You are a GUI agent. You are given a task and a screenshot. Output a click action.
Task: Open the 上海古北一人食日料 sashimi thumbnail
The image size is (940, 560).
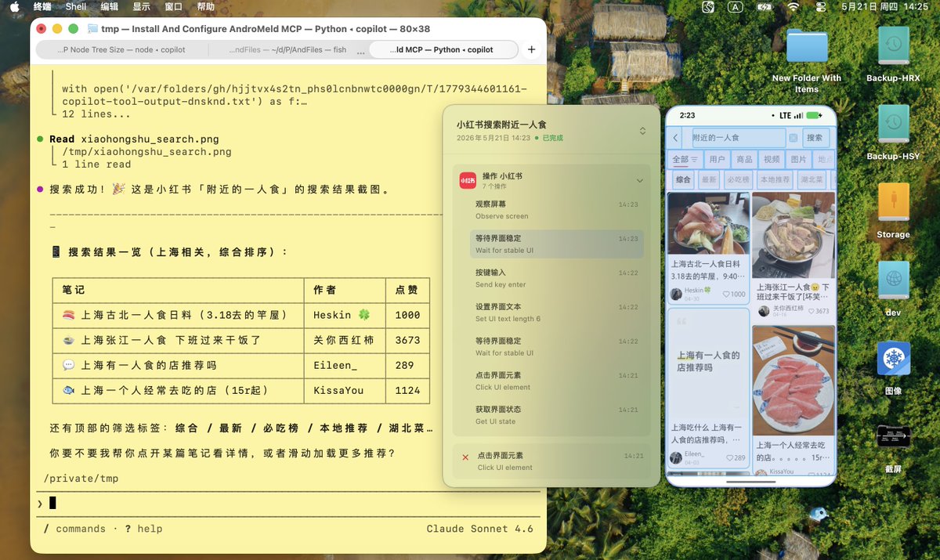click(x=708, y=224)
